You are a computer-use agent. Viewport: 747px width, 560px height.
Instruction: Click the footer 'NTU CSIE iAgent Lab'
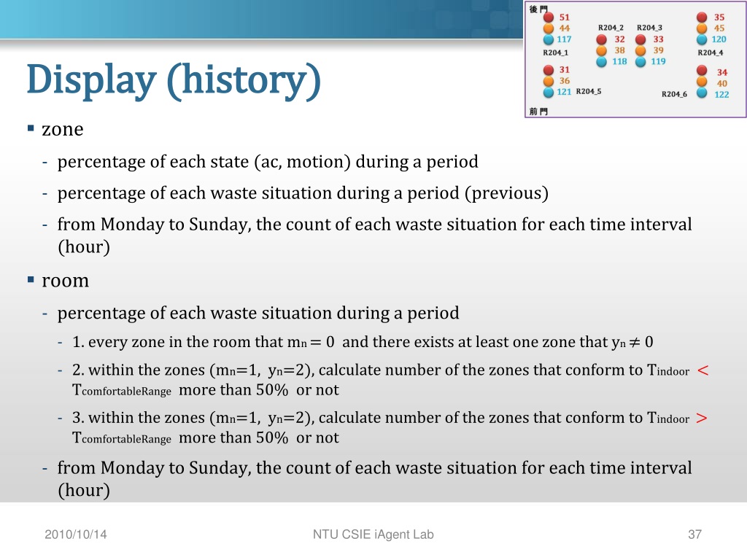[373, 534]
